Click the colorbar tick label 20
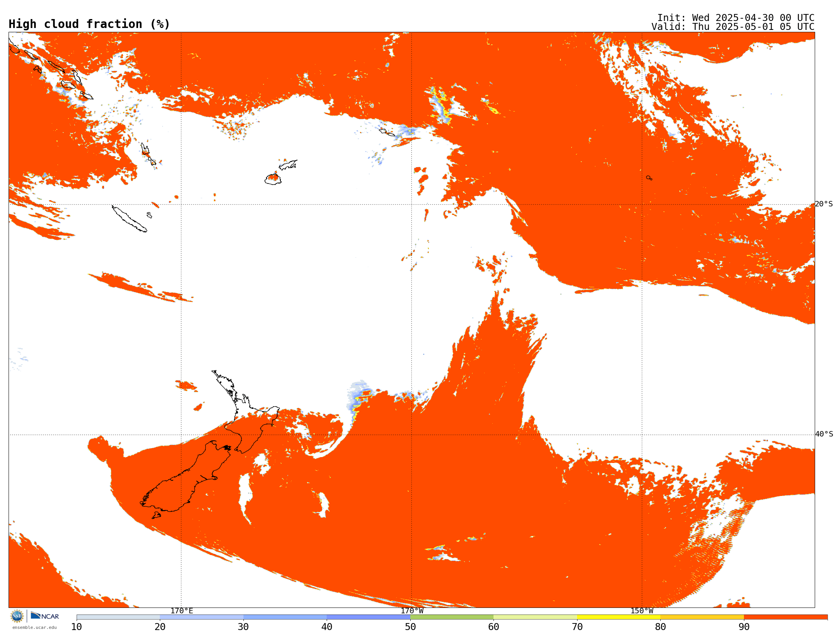Image resolution: width=840 pixels, height=632 pixels. tap(160, 627)
